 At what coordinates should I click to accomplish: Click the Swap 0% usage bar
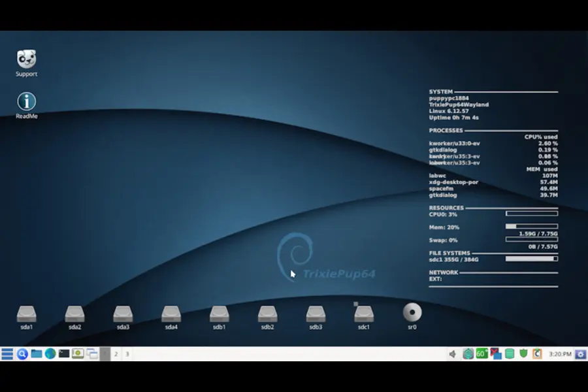[532, 239]
